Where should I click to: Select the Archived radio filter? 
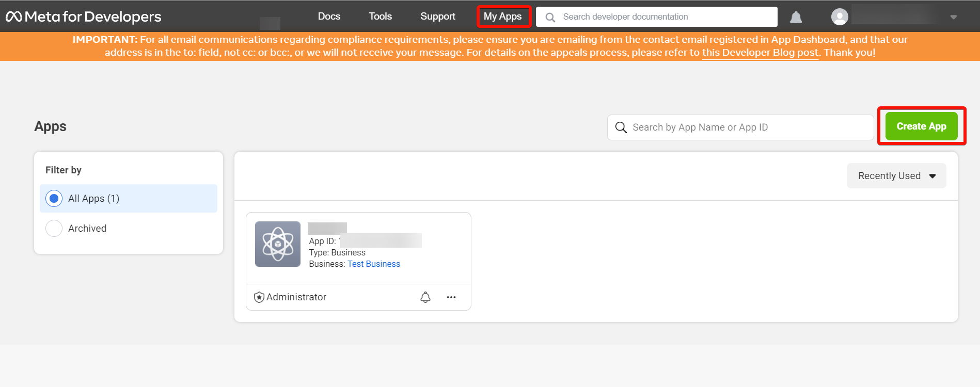(54, 228)
